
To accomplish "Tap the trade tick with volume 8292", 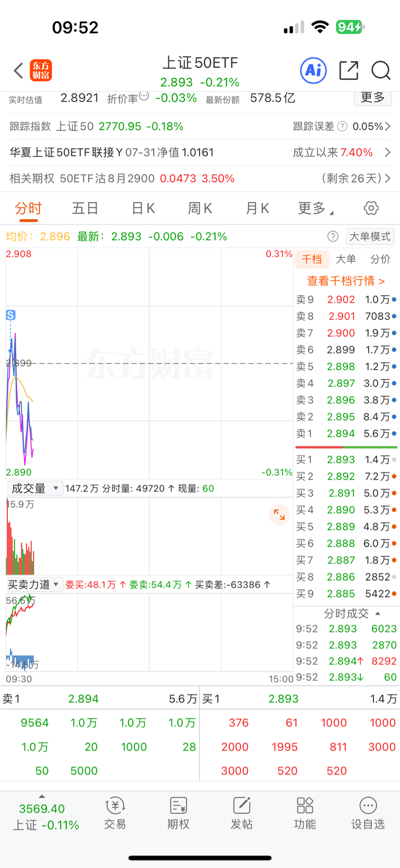I will coord(346,661).
